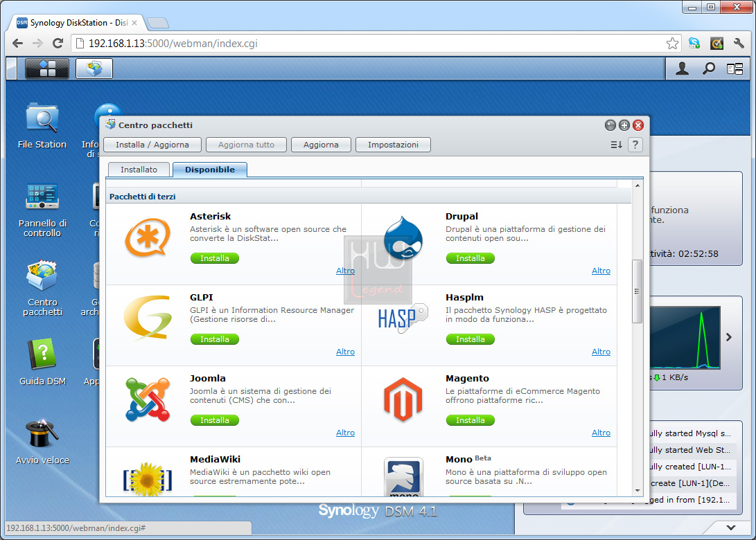Close the Centro pacchetti window
Image resolution: width=756 pixels, height=540 pixels.
(x=638, y=125)
